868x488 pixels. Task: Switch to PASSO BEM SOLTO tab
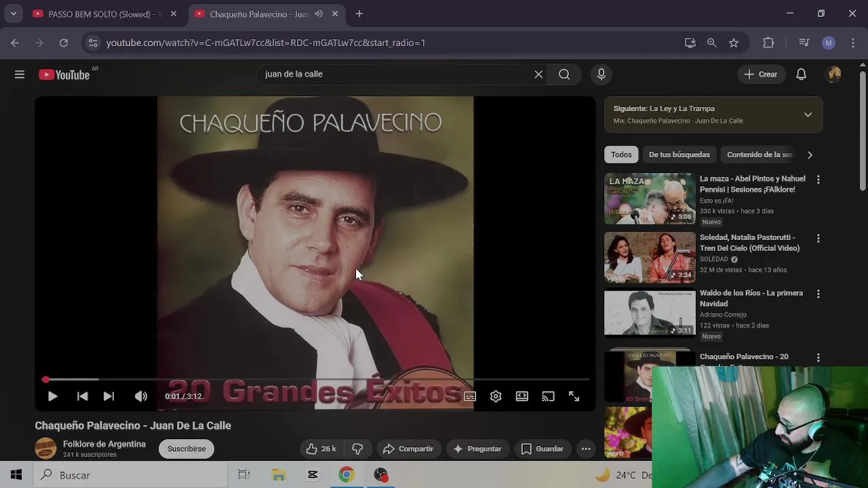pos(105,14)
